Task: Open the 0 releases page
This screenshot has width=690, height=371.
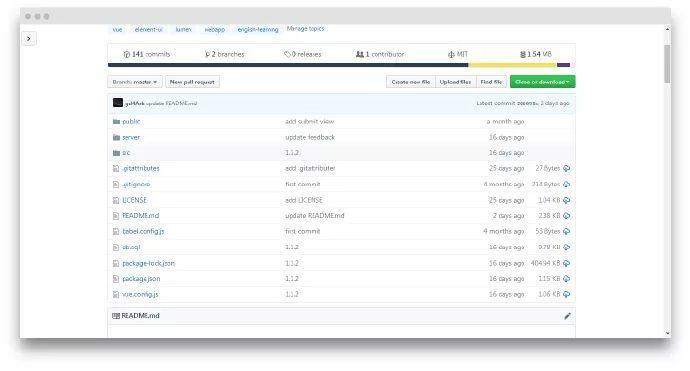Action: tap(303, 54)
